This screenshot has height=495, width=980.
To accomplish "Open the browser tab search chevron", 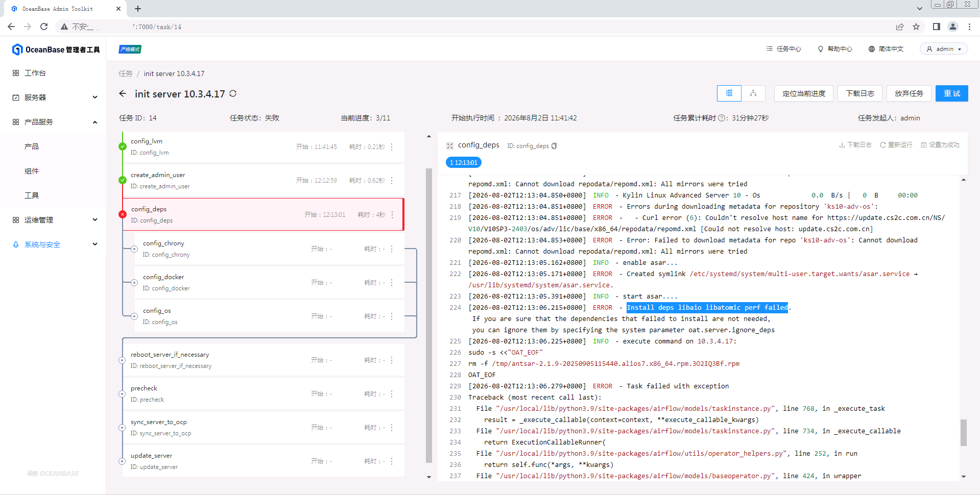I will (x=919, y=9).
